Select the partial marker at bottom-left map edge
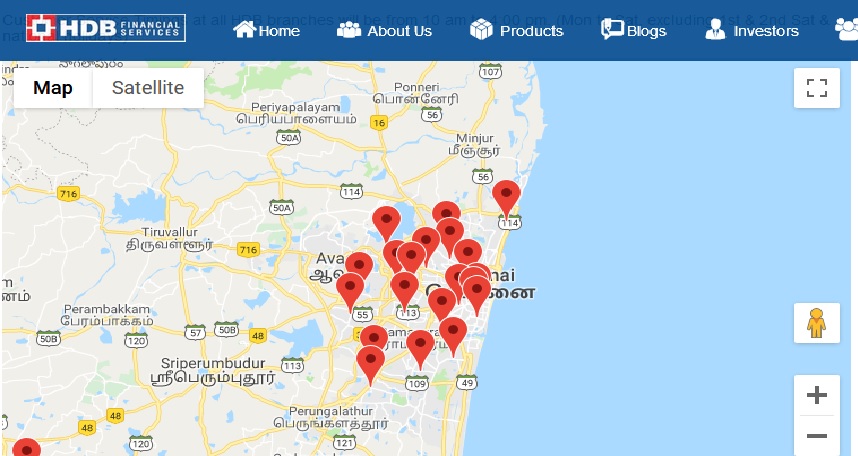This screenshot has height=456, width=858. 26,447
